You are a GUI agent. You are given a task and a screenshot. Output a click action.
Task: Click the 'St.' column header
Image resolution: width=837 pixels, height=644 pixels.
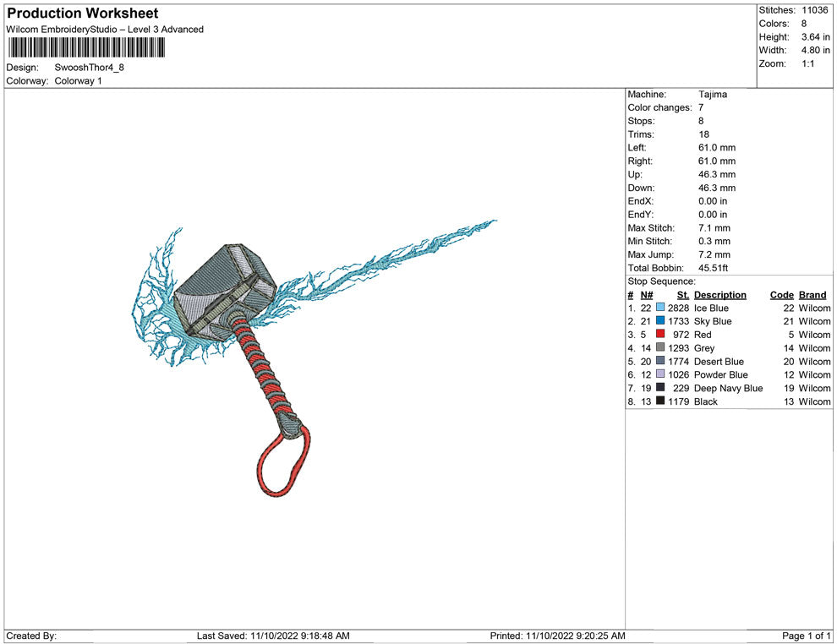[x=683, y=295]
